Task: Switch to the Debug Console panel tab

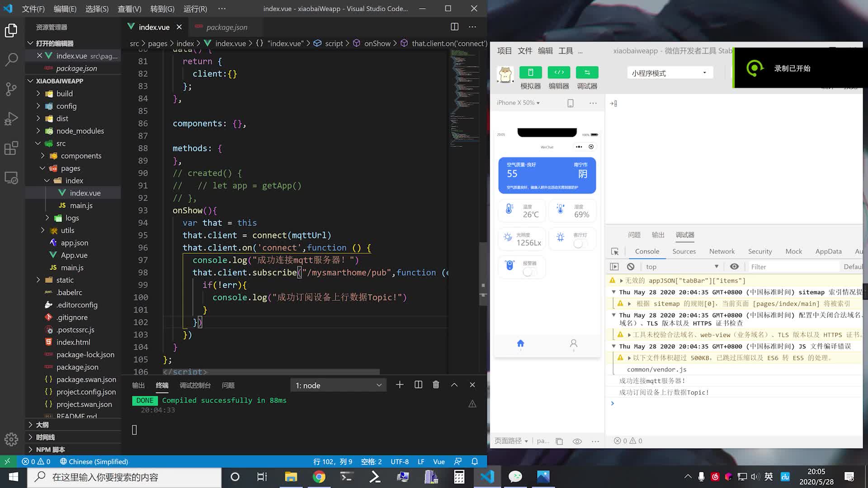Action: [x=195, y=385]
